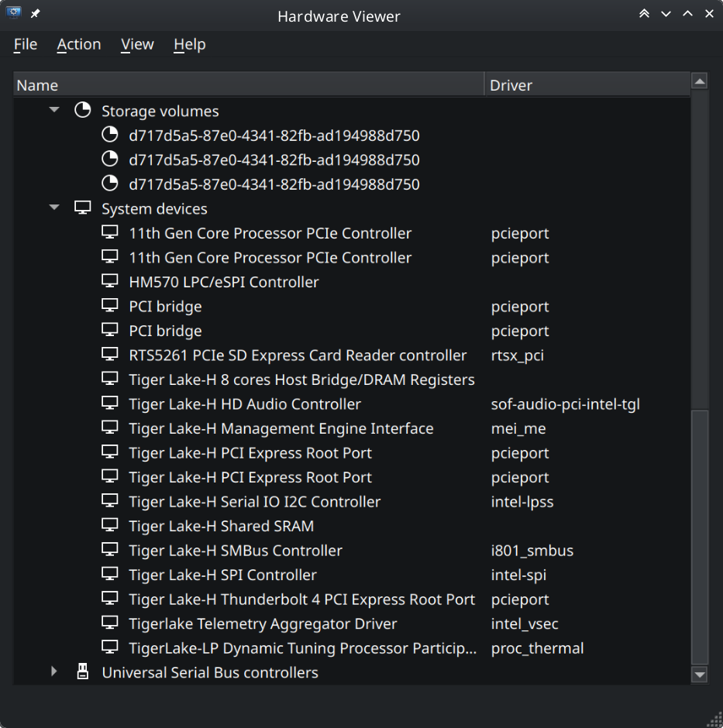Click the disk icon beside first d717d5a5 volume
Image resolution: width=723 pixels, height=728 pixels.
(109, 134)
